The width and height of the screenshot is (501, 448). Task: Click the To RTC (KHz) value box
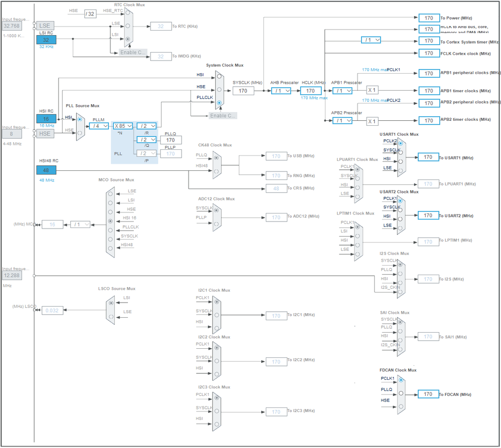160,27
